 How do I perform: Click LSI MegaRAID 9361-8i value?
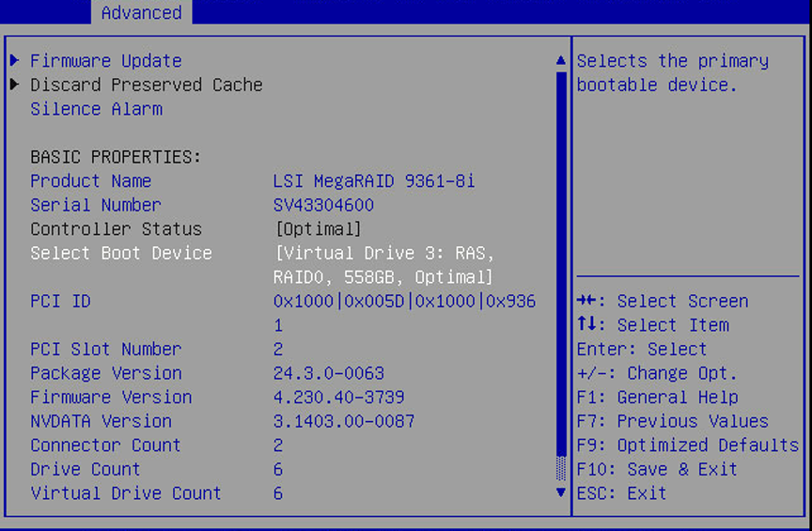[374, 180]
